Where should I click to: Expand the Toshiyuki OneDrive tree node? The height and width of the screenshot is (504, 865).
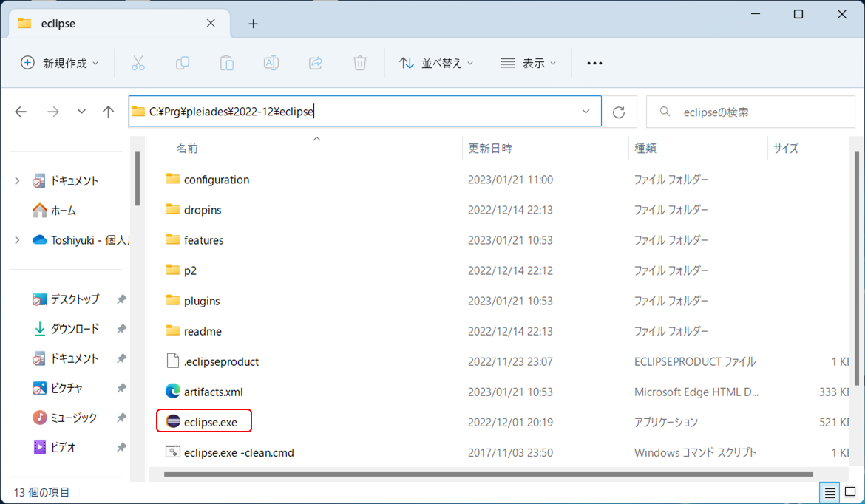click(x=17, y=240)
